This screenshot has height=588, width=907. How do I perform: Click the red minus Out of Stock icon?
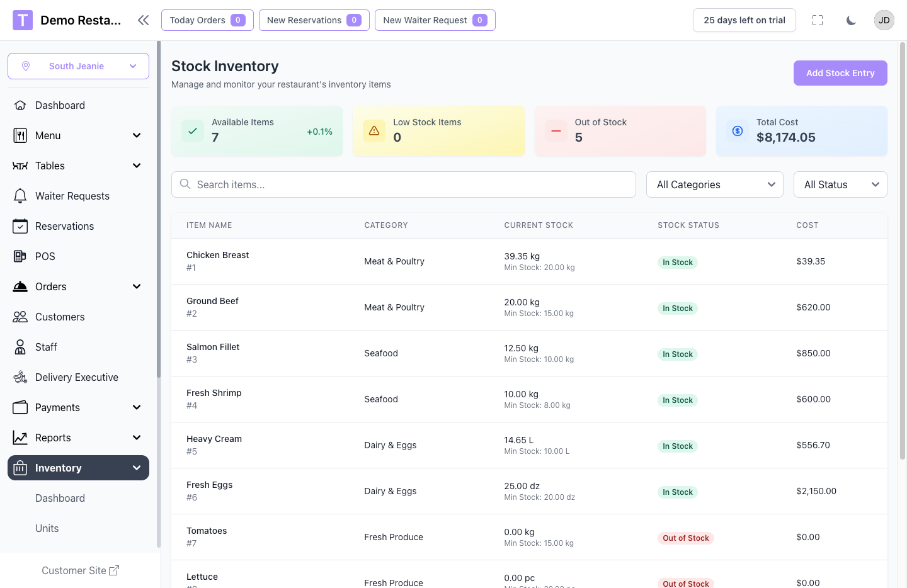[x=556, y=131]
